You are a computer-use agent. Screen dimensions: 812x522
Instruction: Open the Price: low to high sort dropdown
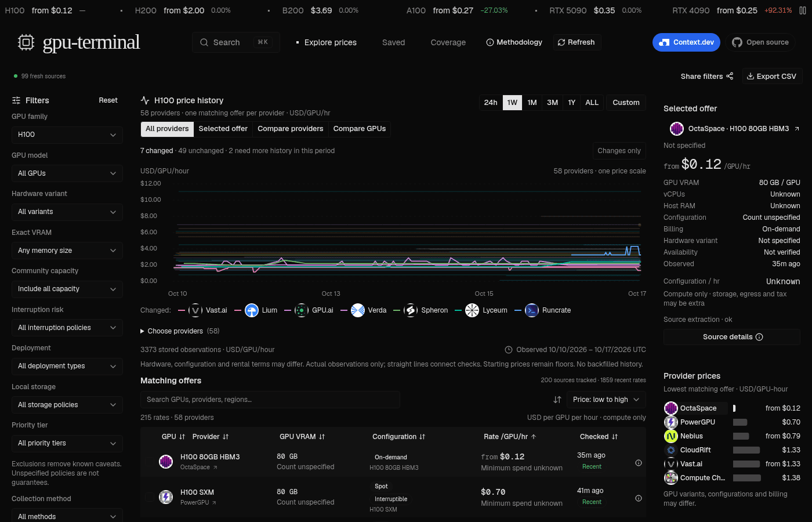606,400
